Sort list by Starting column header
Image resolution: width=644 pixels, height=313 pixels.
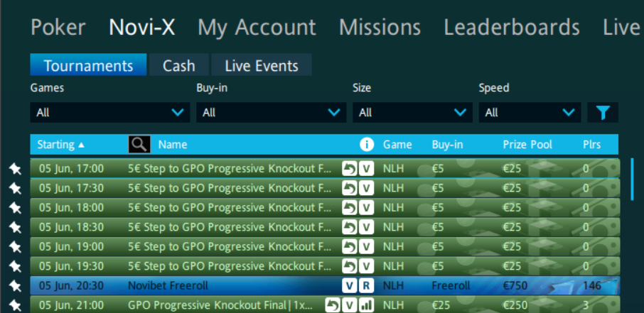pos(60,144)
